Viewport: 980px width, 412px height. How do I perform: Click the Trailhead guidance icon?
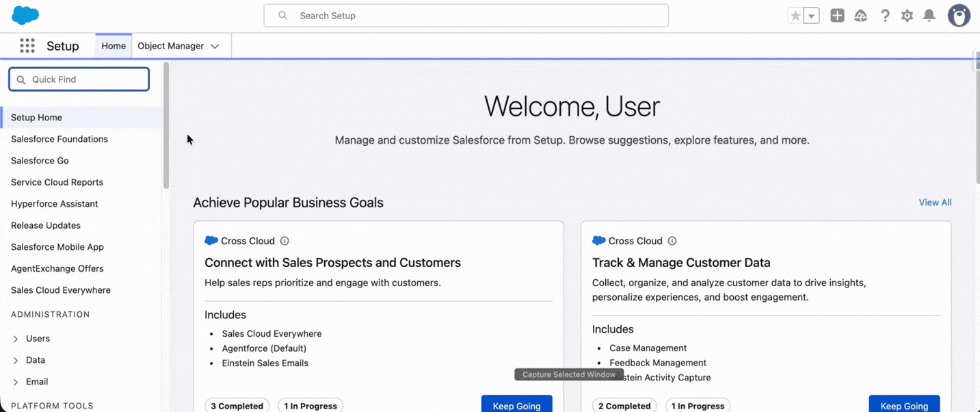861,16
